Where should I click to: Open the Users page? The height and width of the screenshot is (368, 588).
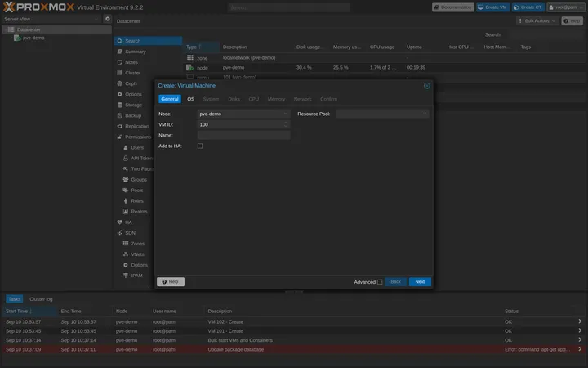pos(137,147)
